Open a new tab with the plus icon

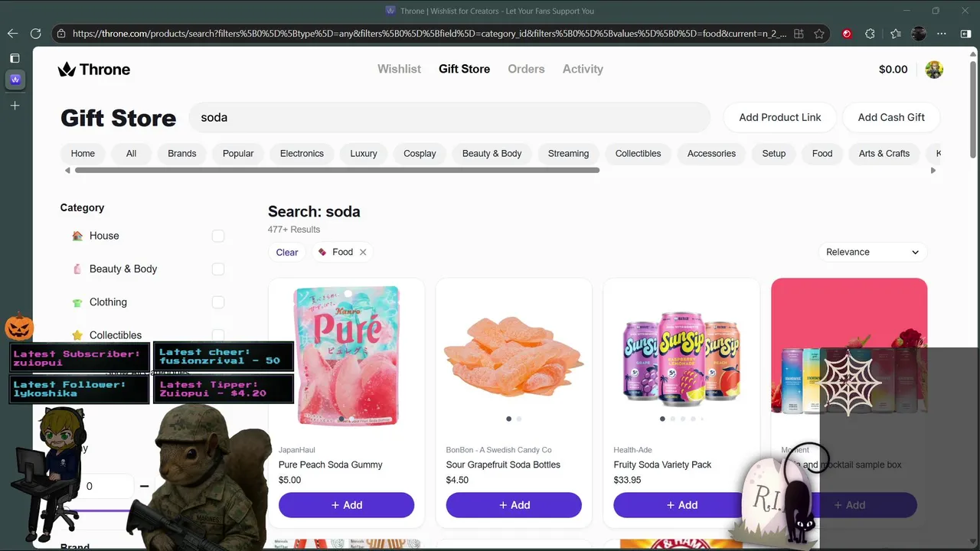[x=15, y=105]
